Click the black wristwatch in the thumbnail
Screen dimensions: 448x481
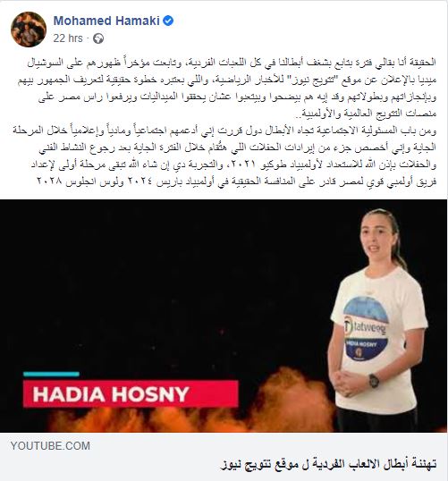tap(374, 381)
